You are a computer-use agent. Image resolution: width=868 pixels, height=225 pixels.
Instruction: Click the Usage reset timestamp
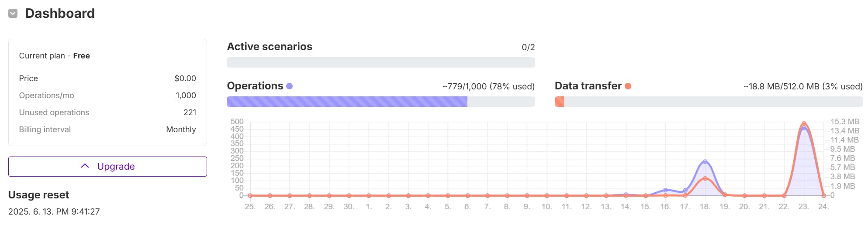click(54, 211)
